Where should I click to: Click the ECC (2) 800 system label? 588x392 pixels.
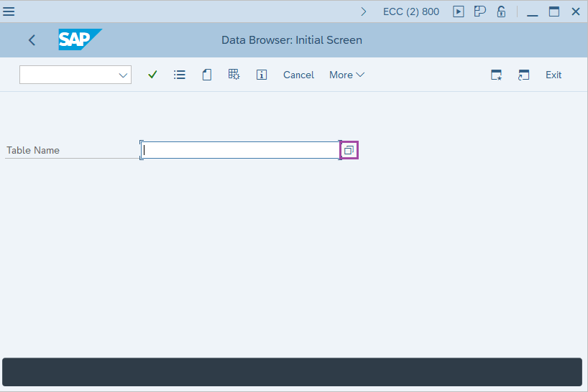point(411,11)
